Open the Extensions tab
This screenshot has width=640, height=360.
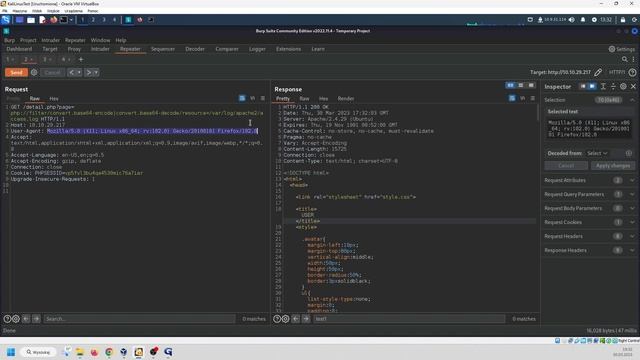tap(288, 49)
